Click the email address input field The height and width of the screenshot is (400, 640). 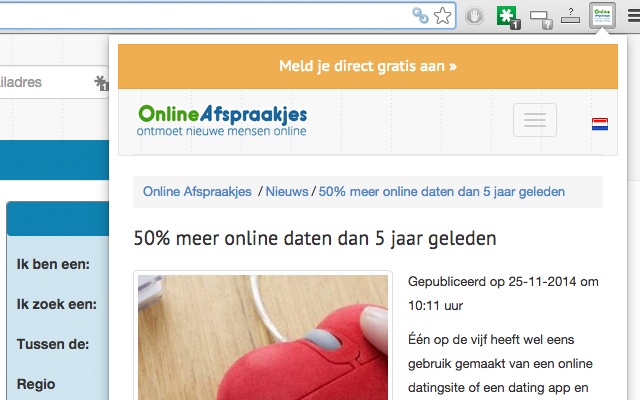pos(54,82)
